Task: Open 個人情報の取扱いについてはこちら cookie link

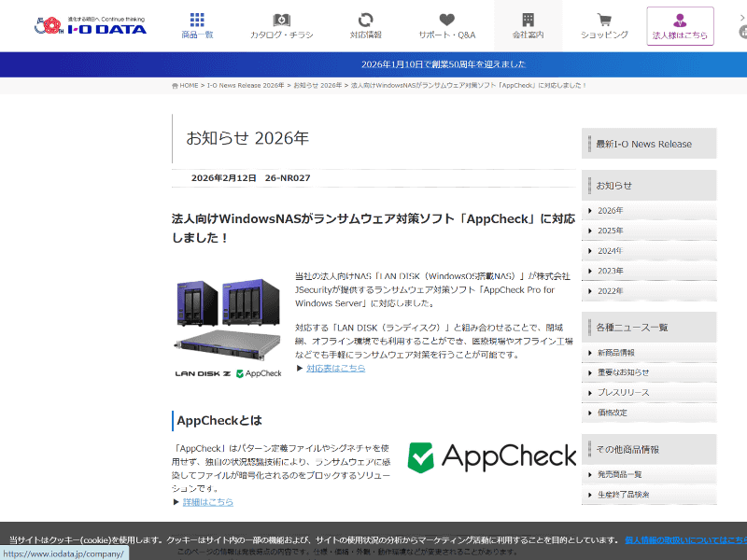Action: pyautogui.click(x=685, y=540)
